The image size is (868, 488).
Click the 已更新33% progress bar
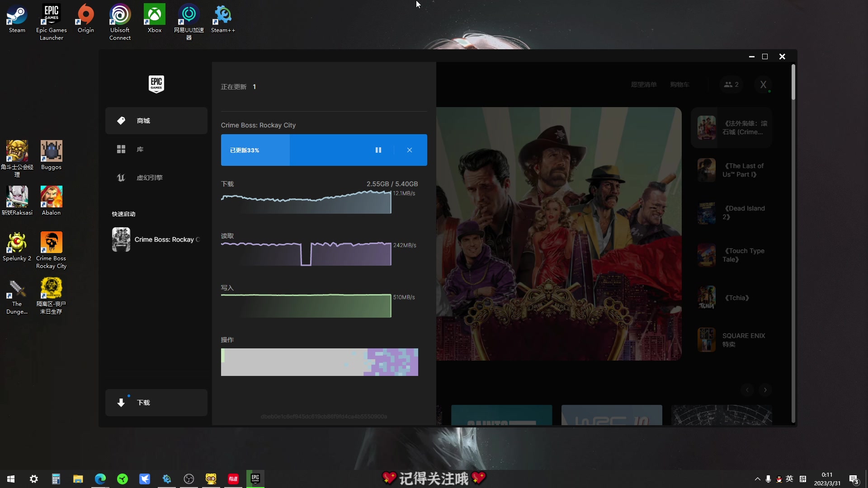point(324,150)
